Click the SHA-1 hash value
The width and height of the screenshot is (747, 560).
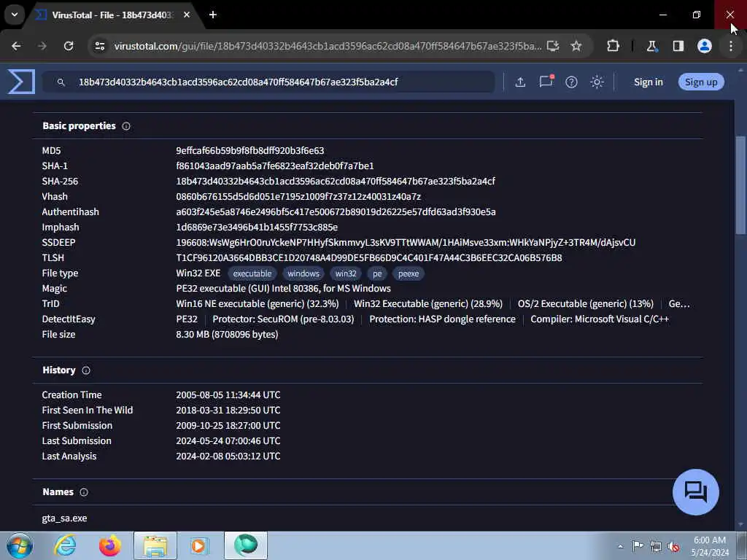275,166
